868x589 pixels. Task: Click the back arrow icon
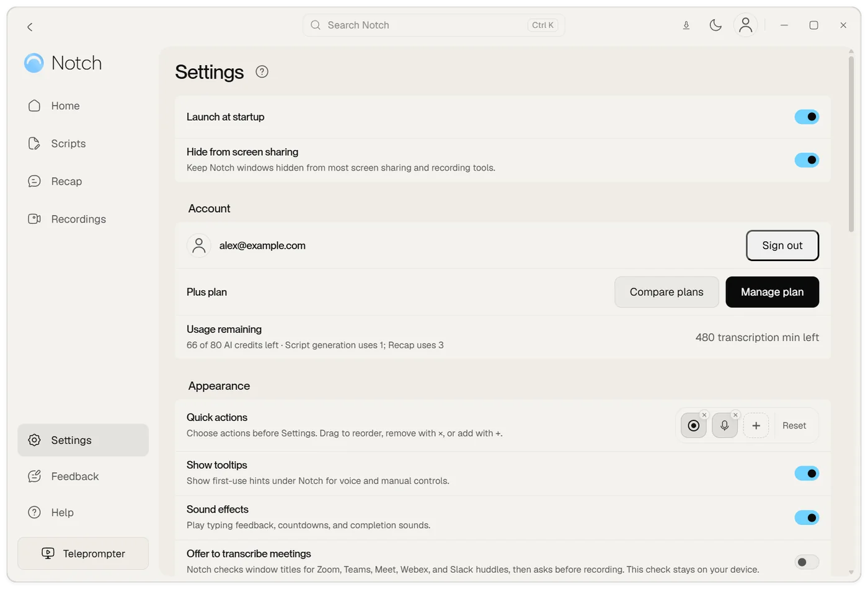[30, 27]
